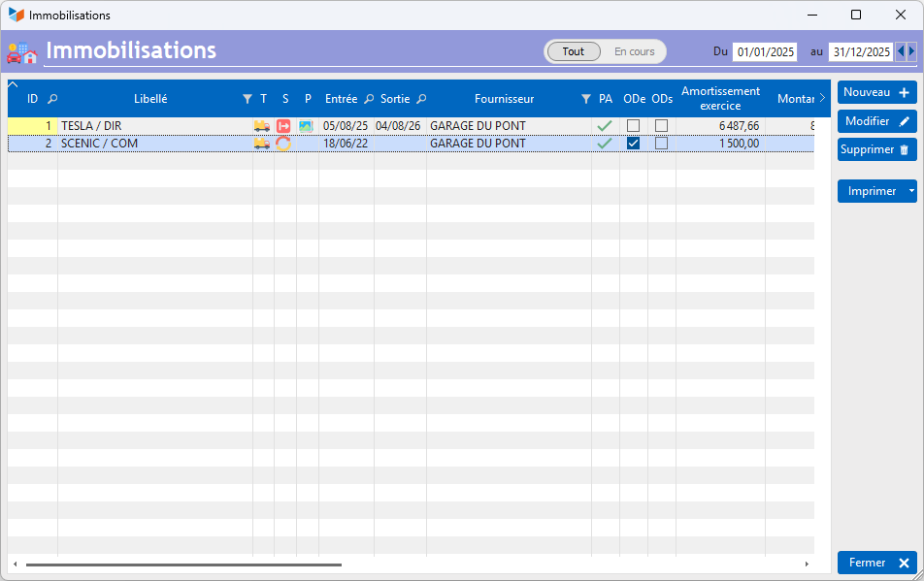The height and width of the screenshot is (581, 924).
Task: Click the table corner collapse caret icon
Action: point(13,84)
